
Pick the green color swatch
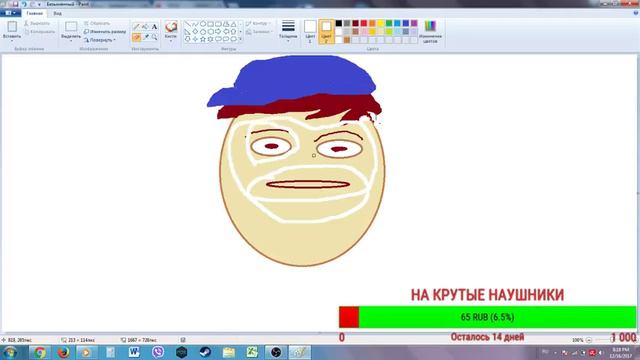(x=389, y=23)
